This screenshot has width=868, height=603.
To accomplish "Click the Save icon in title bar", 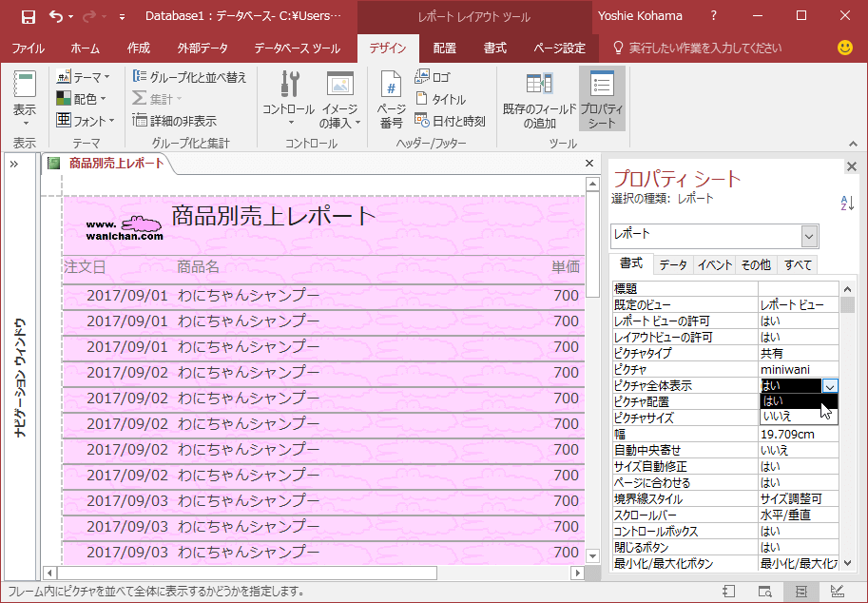I will coord(28,16).
